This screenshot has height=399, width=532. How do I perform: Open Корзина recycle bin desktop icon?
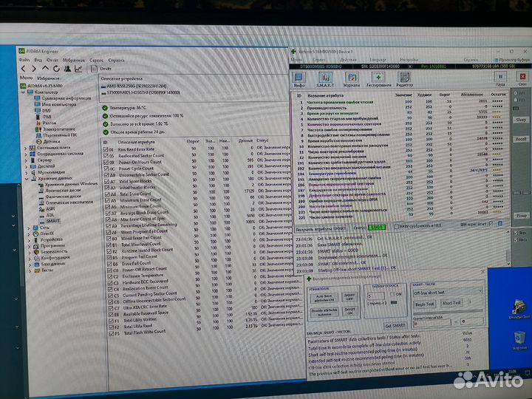519,340
